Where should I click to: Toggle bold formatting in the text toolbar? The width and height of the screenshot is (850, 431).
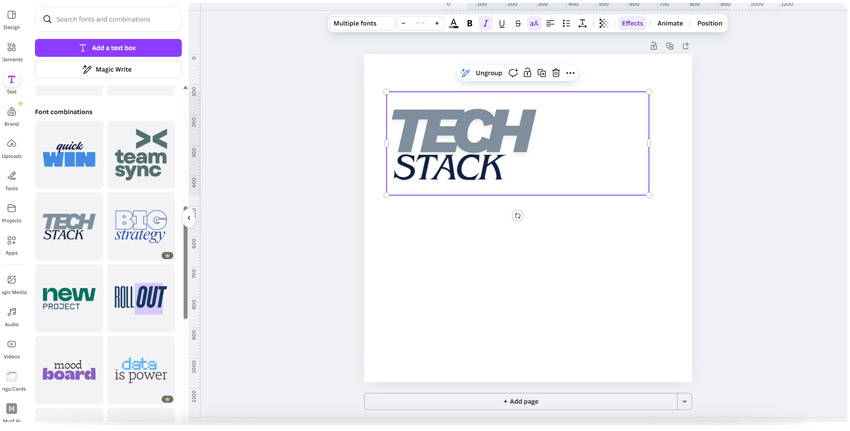pyautogui.click(x=469, y=23)
